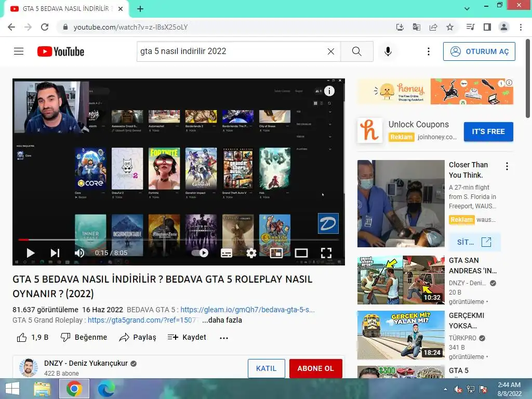Go to the YouTube home logo
The image size is (532, 399).
coord(61,51)
